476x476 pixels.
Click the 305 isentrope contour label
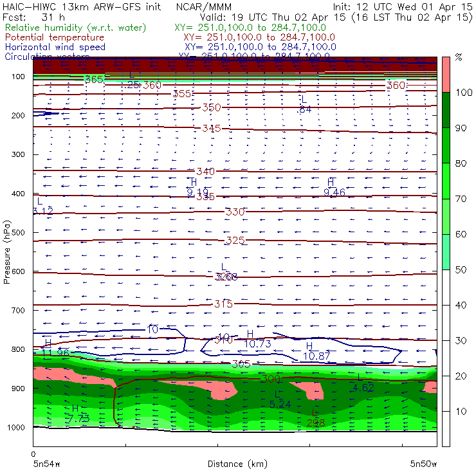241,364
